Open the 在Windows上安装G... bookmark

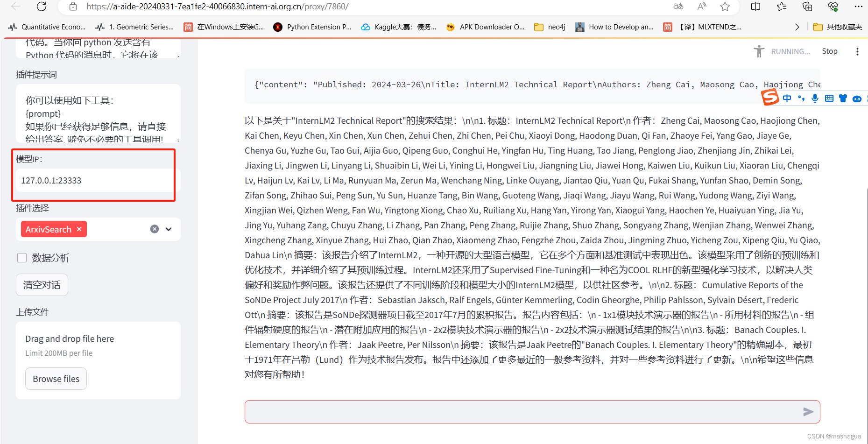coord(224,27)
